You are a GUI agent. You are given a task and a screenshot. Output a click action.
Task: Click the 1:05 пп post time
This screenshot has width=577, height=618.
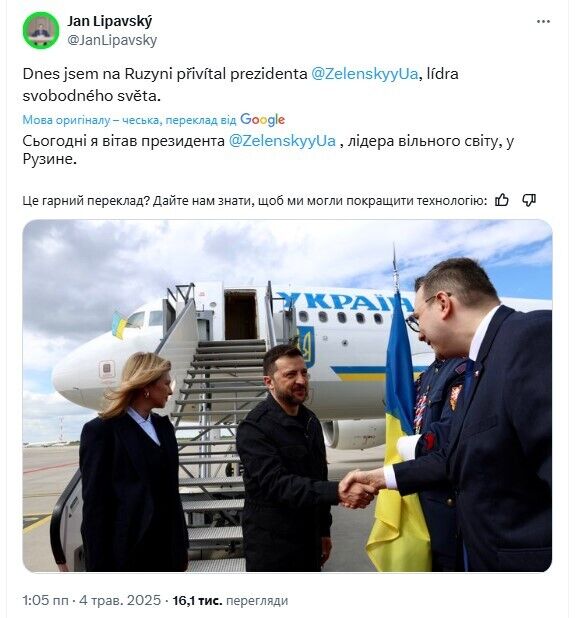pos(45,600)
